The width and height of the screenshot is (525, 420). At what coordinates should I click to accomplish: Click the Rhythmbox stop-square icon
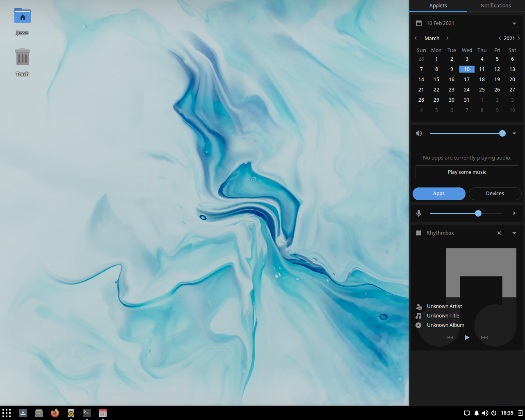[x=419, y=233]
